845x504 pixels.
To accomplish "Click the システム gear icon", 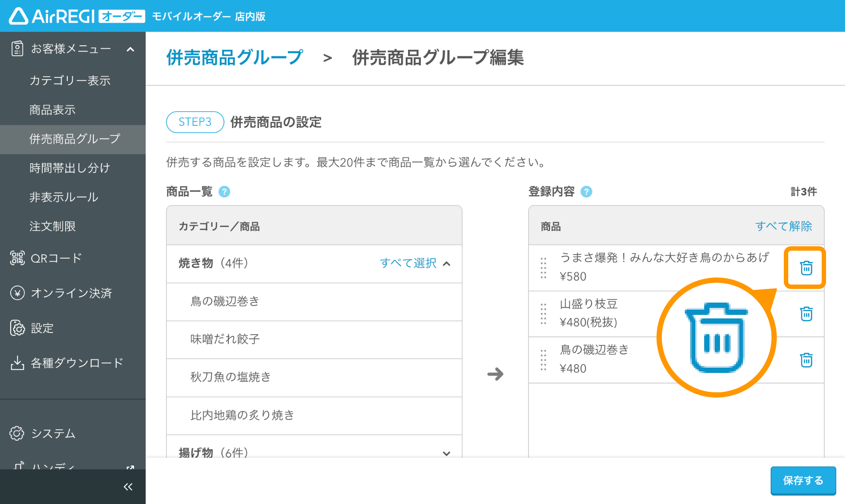I will [x=17, y=433].
